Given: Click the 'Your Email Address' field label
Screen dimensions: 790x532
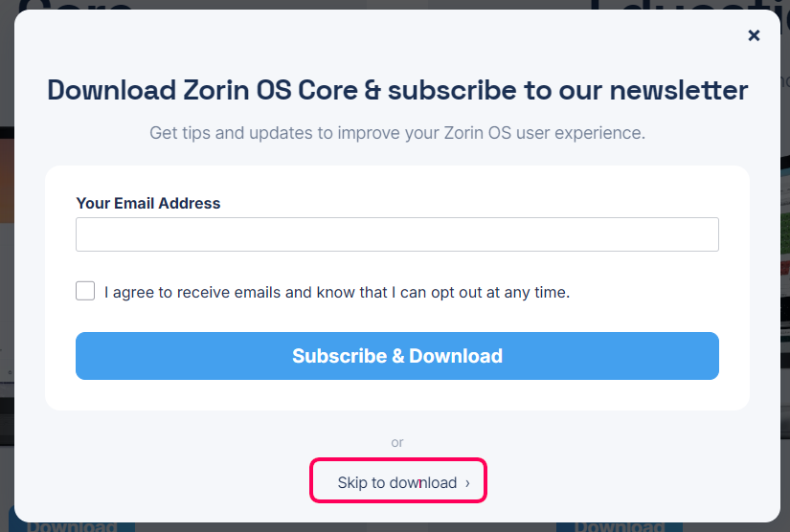Looking at the screenshot, I should [148, 203].
